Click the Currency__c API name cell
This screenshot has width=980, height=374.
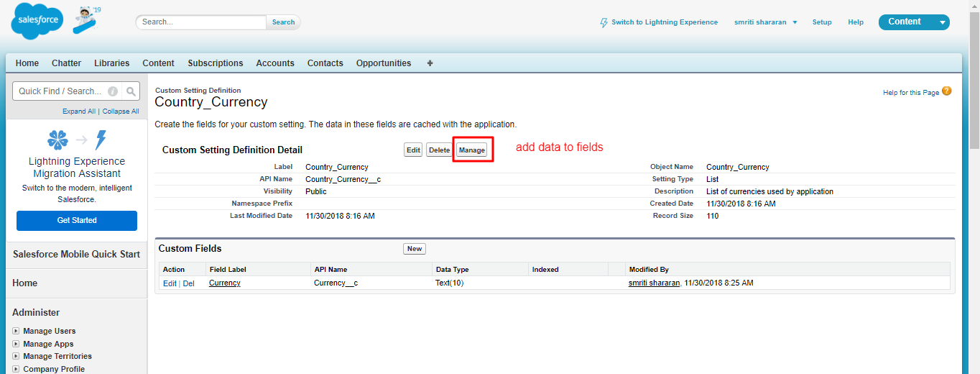click(x=336, y=283)
